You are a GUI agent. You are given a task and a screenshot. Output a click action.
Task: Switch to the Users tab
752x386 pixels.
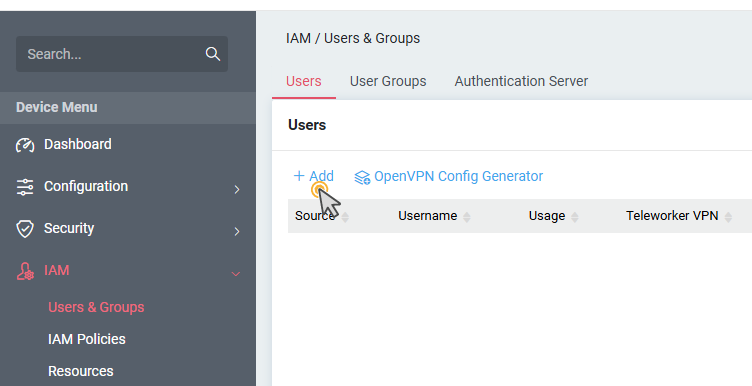click(304, 81)
